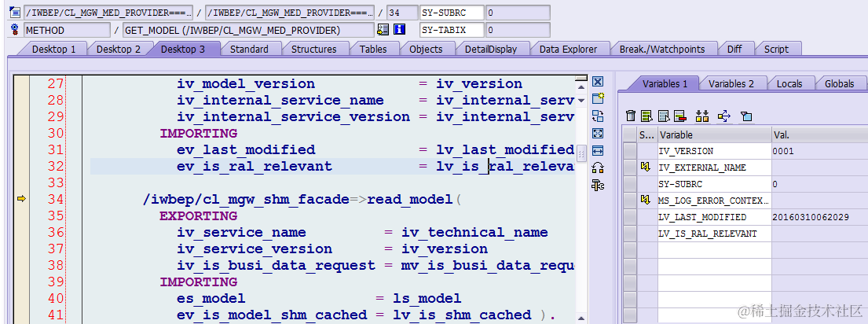Viewport: 868px width, 324px height.
Task: Click the tool settings hammer icon
Action: tap(597, 185)
